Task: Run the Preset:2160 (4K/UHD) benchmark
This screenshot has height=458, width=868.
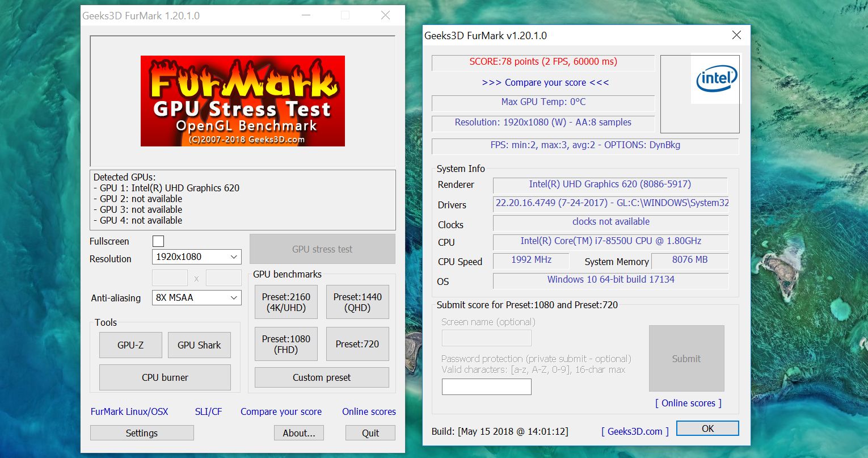Action: click(x=286, y=302)
